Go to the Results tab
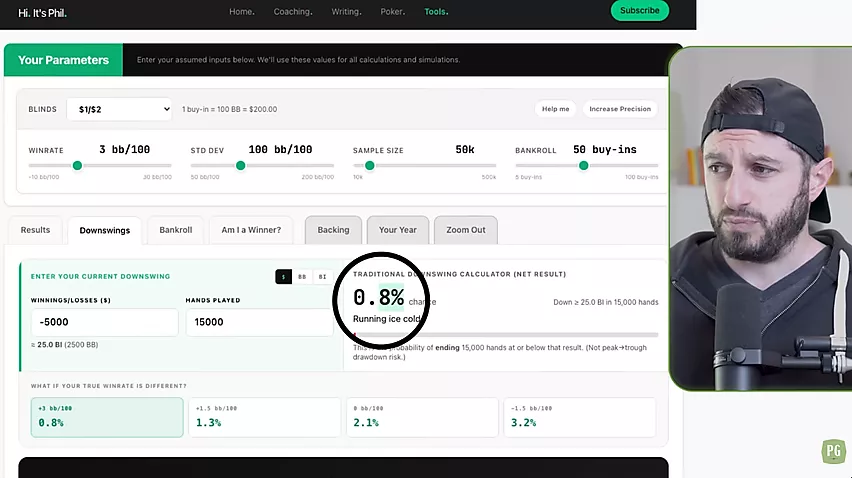 35,230
